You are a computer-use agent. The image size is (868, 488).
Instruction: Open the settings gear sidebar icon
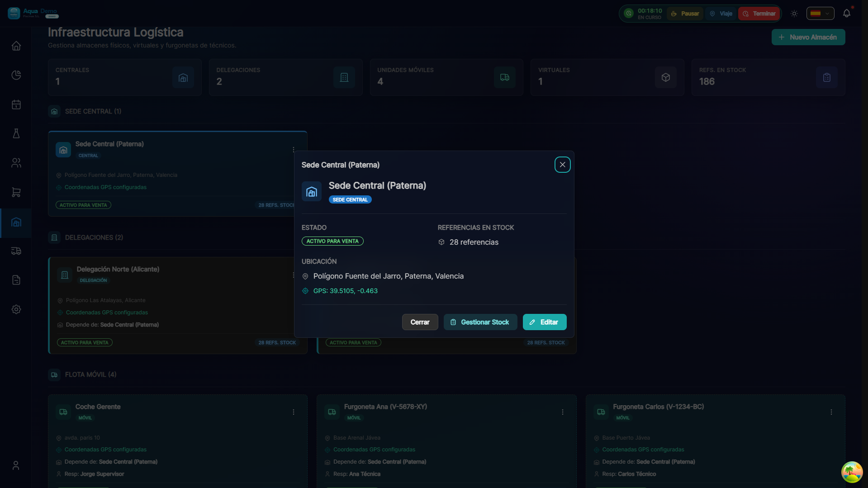click(x=16, y=309)
